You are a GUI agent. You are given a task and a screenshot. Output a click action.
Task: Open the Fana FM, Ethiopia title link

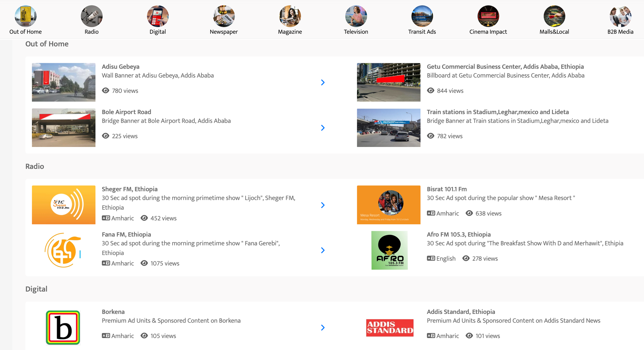pos(127,235)
